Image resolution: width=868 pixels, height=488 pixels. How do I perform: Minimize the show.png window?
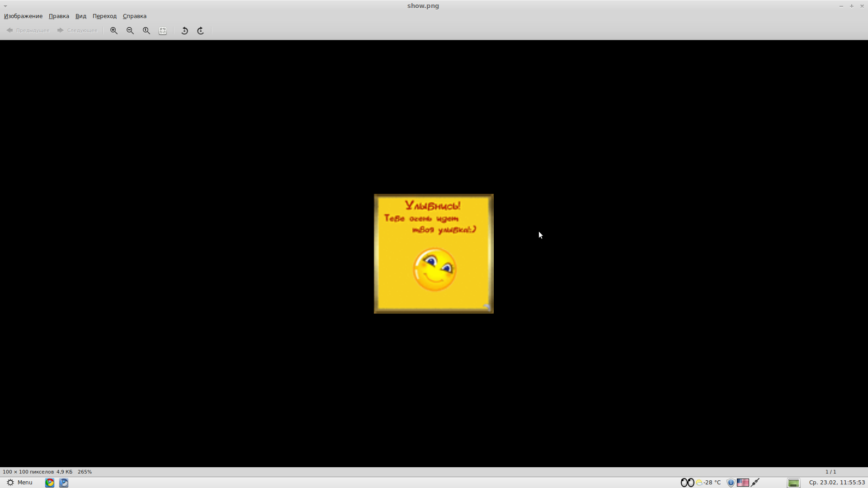[x=841, y=6]
